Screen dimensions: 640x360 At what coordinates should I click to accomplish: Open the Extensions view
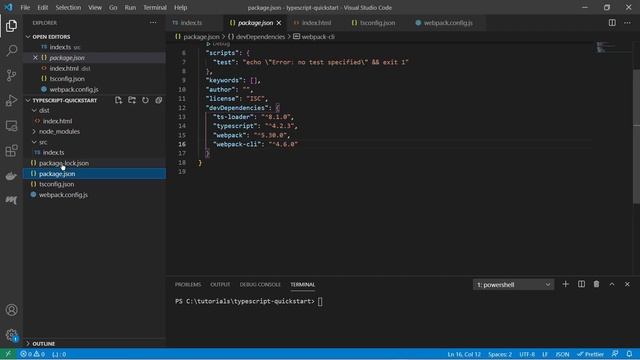click(11, 151)
